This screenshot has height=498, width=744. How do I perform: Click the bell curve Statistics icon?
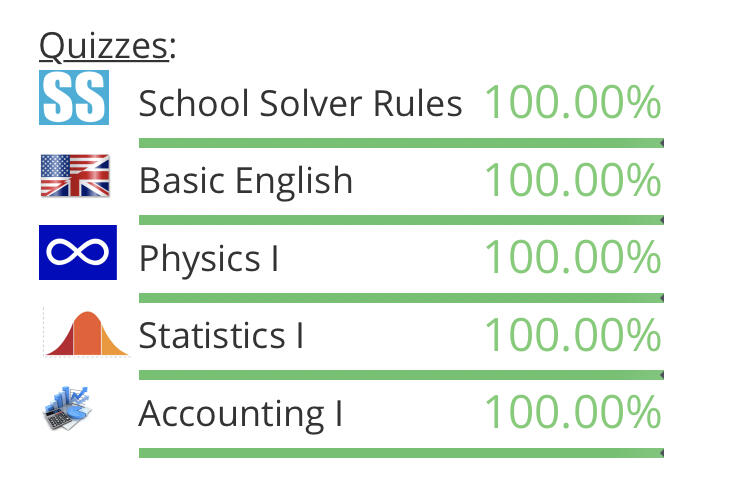(87, 333)
